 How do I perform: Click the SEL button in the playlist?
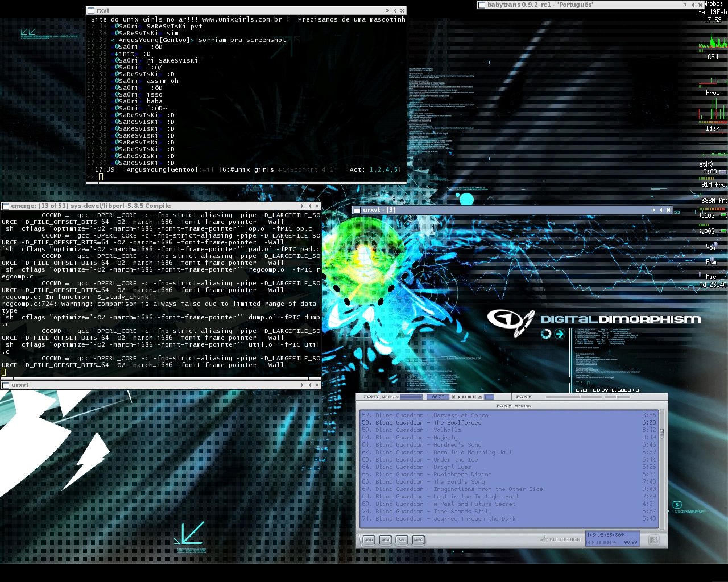click(x=402, y=540)
